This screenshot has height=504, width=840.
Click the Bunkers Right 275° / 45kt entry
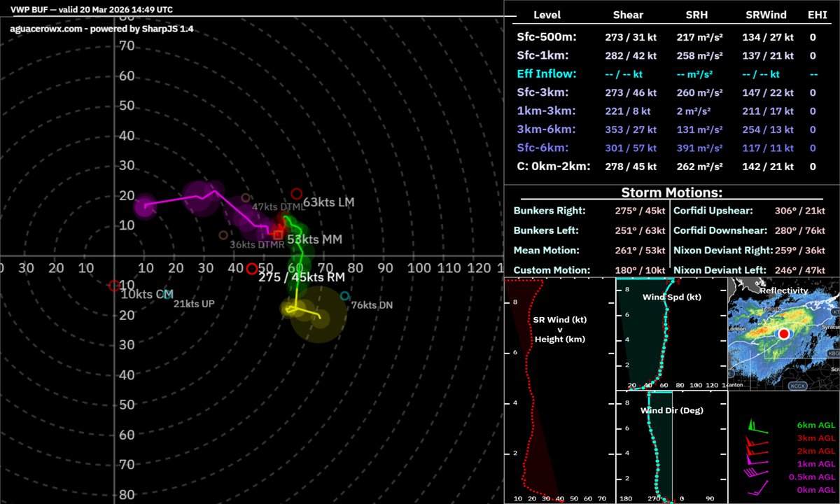tap(589, 210)
